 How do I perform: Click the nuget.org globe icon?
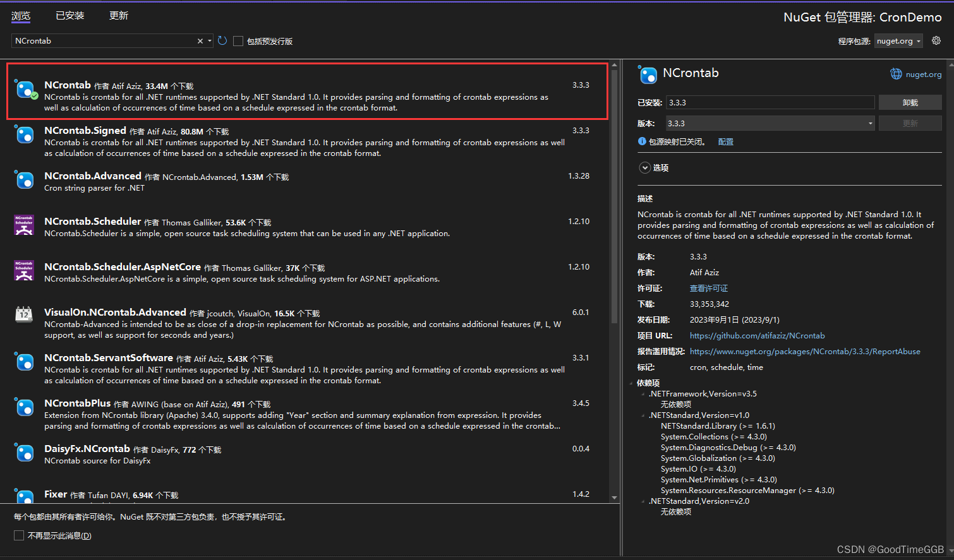[x=896, y=74]
